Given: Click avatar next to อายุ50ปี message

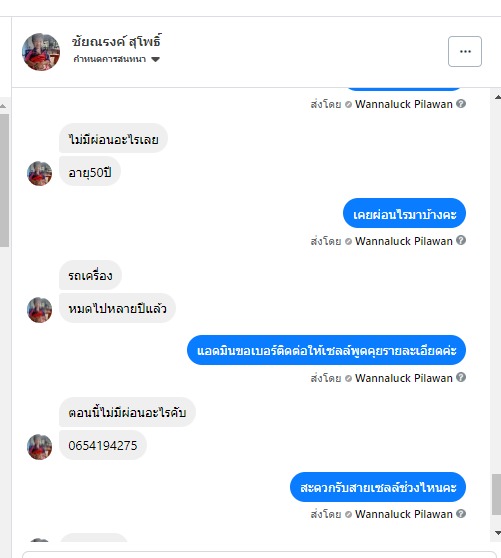Looking at the screenshot, I should 39,173.
